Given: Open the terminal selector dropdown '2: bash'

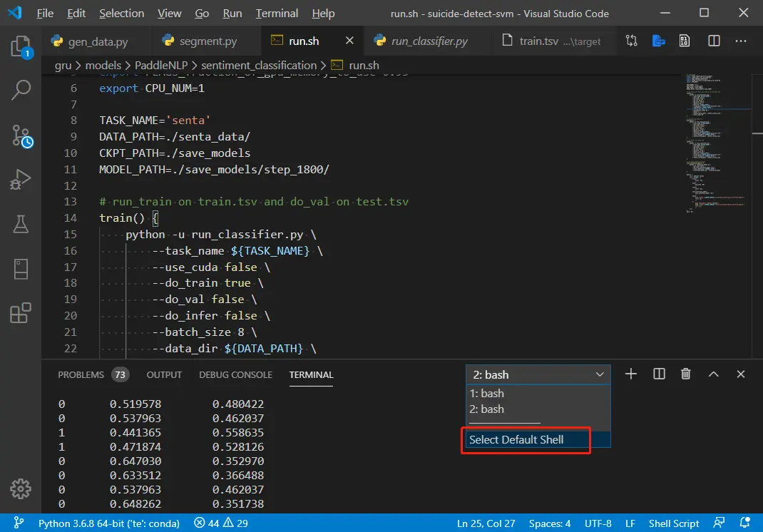Looking at the screenshot, I should (x=538, y=374).
